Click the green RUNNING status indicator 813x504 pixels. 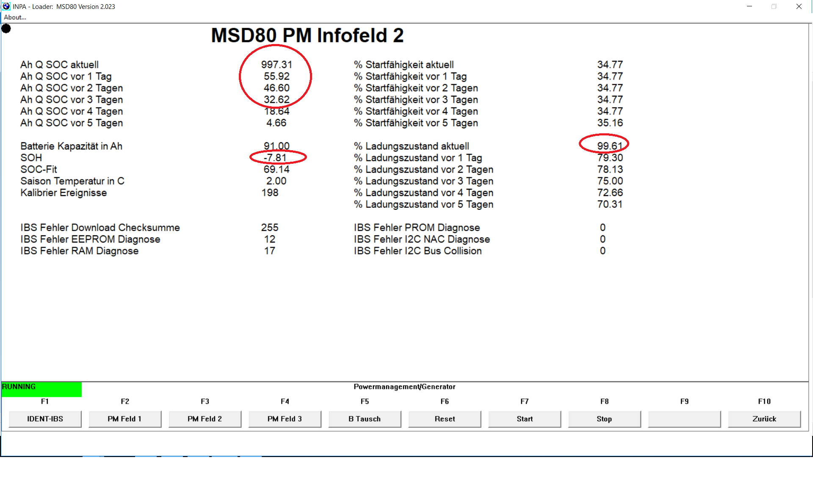tap(41, 389)
